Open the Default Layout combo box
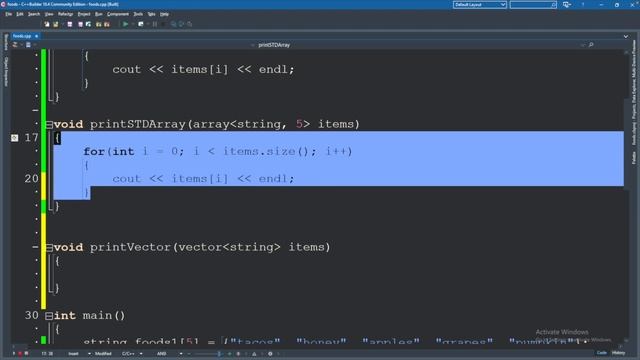Image resolution: width=640 pixels, height=360 pixels. (x=480, y=5)
